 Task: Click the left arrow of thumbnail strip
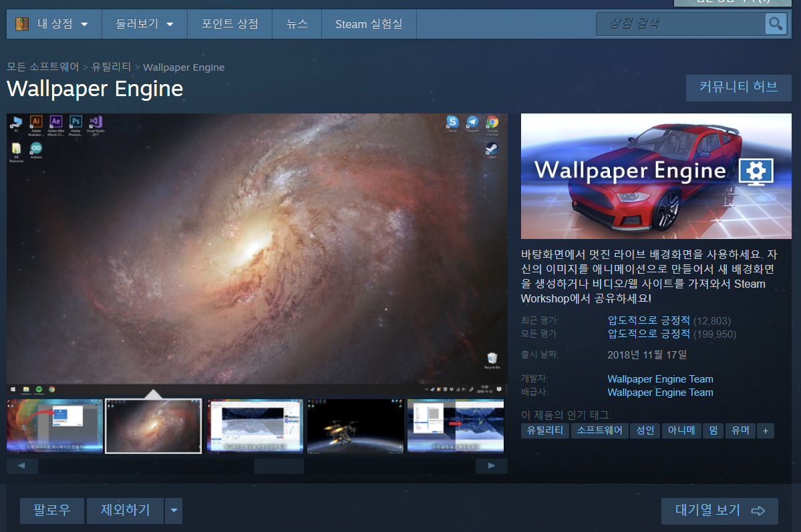click(x=22, y=466)
